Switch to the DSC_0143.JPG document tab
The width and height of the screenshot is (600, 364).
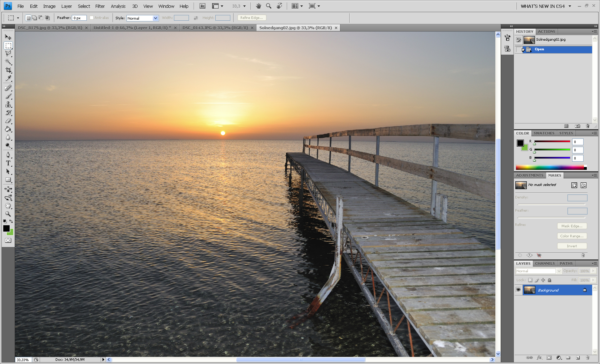tap(215, 28)
